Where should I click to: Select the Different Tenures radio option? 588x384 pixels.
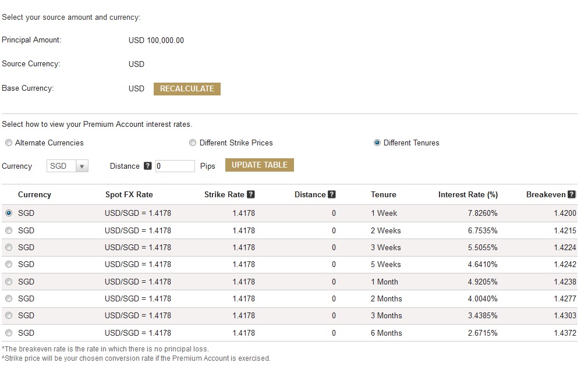pyautogui.click(x=377, y=143)
